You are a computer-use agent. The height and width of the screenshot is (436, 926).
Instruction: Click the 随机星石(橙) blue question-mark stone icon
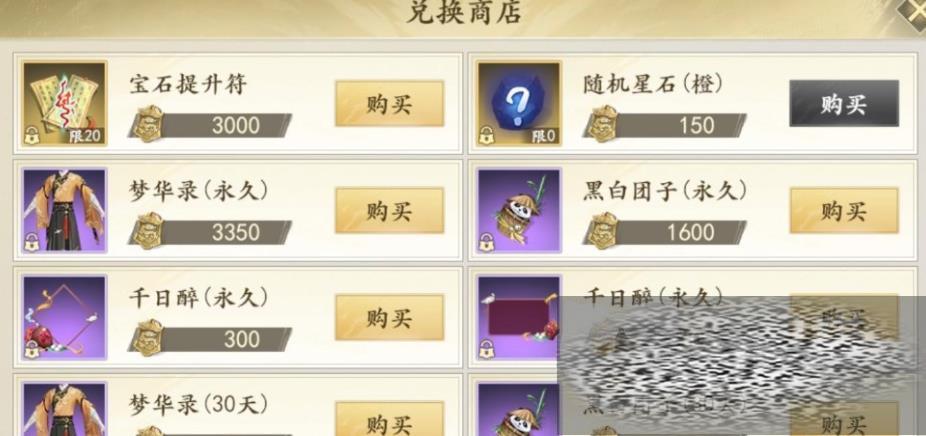coord(519,103)
